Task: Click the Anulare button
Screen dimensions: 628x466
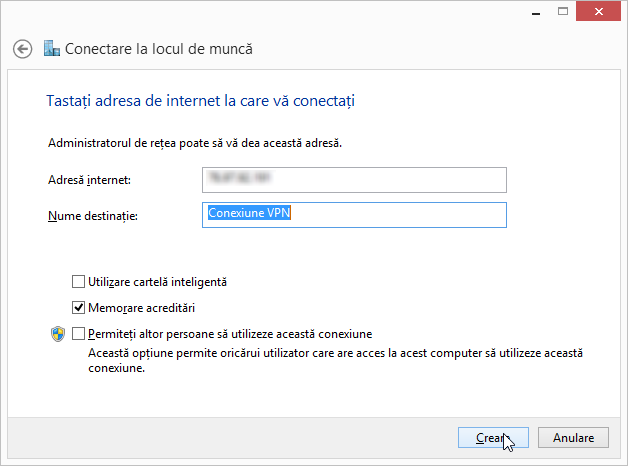Action: click(573, 438)
